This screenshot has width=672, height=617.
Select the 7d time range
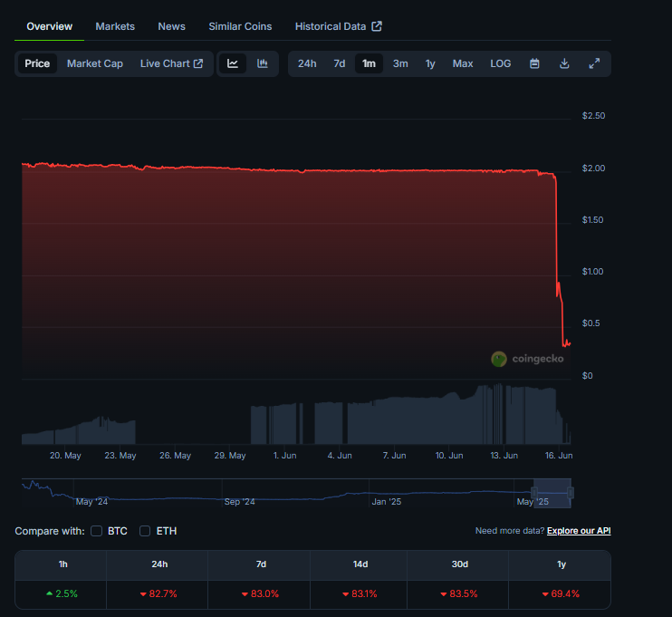339,63
